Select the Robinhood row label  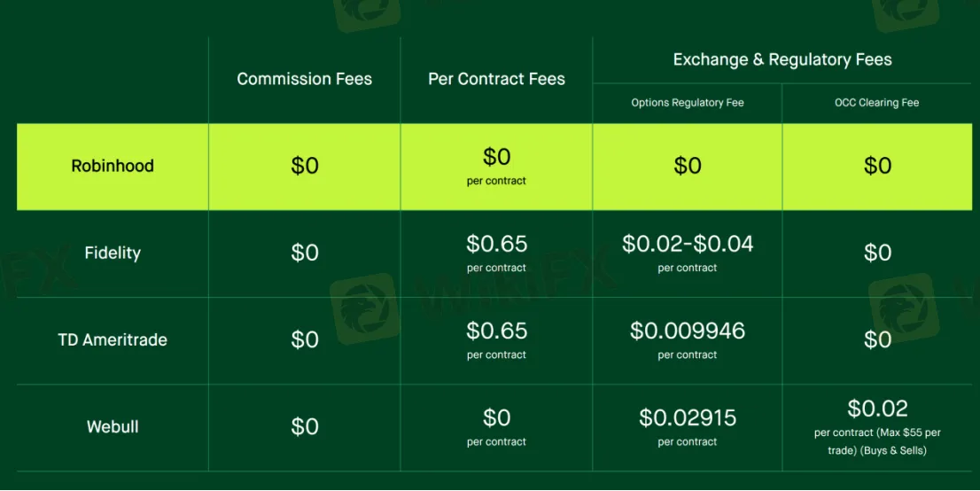tap(113, 166)
